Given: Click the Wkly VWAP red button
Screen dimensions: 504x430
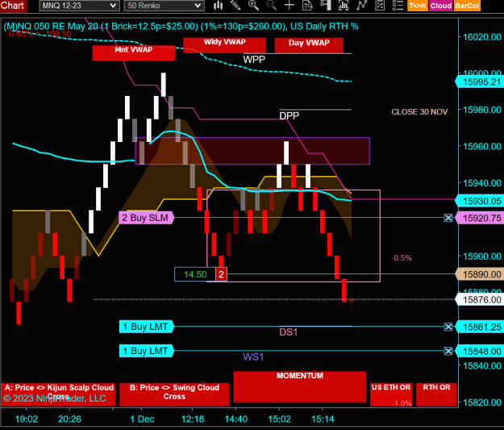Looking at the screenshot, I should 224,45.
